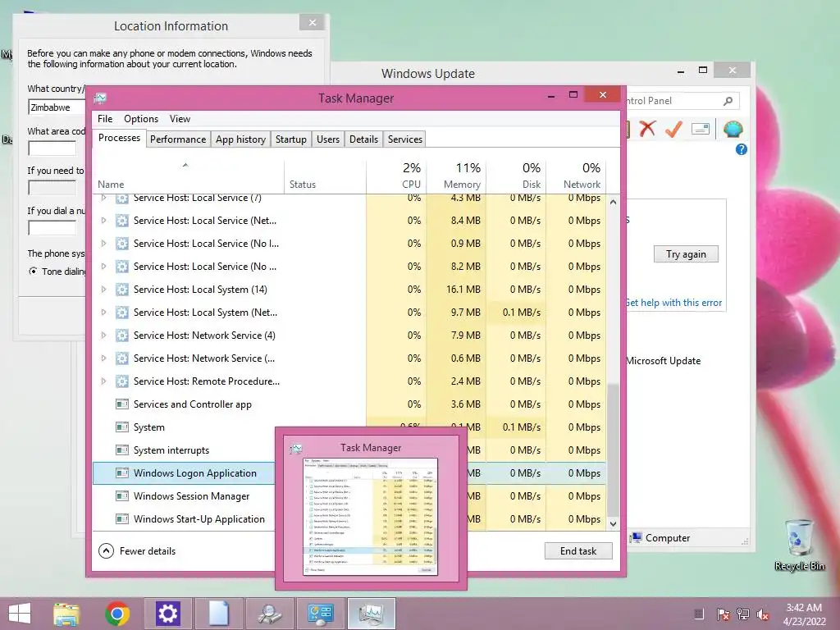Expand Service Host: Remote Procedure... row
This screenshot has width=840, height=630.
click(104, 381)
